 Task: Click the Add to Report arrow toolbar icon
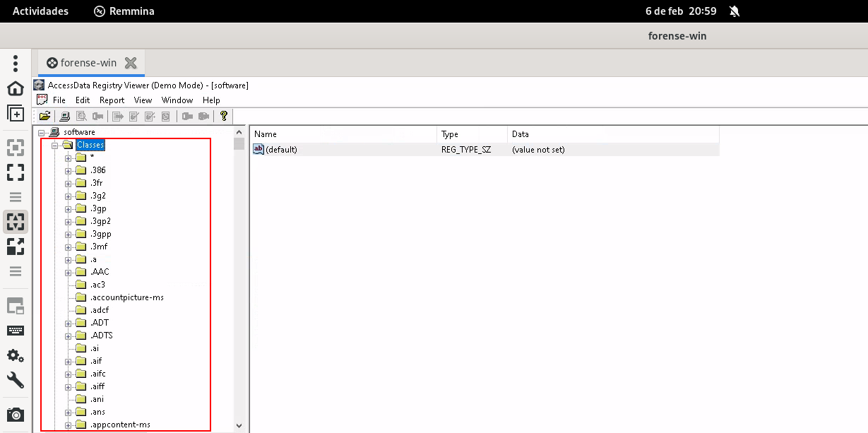(118, 116)
